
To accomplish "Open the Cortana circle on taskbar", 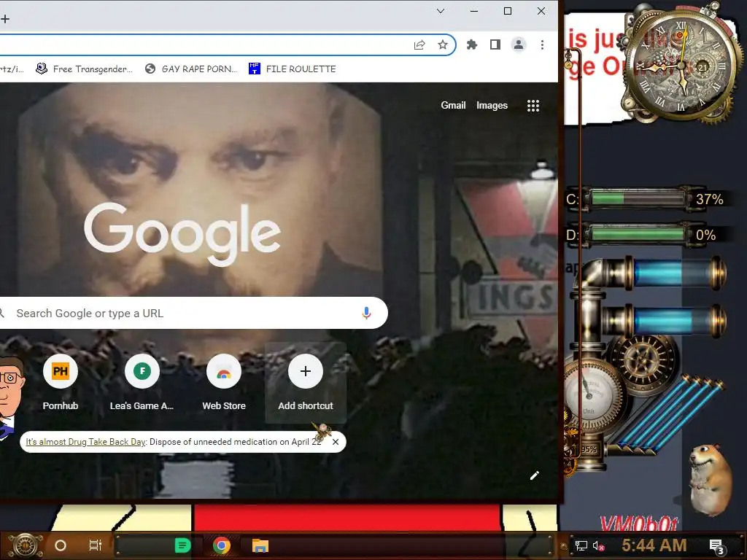I will click(x=61, y=545).
